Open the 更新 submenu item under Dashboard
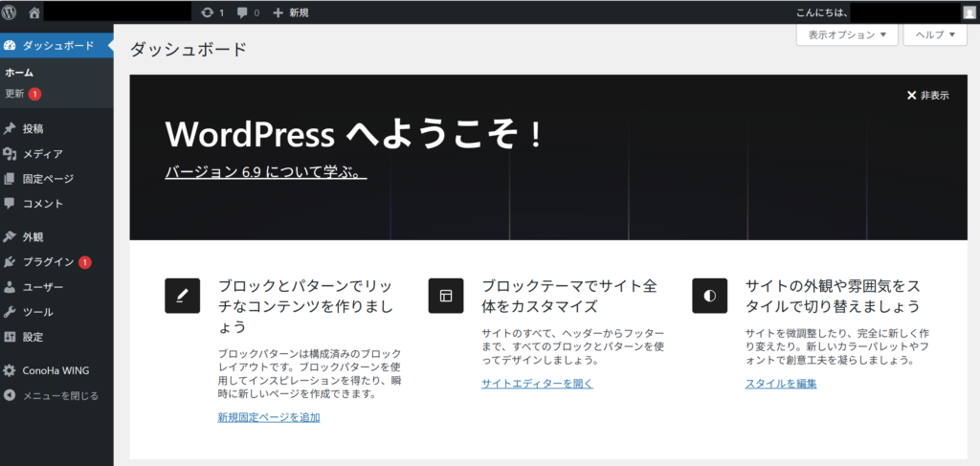Image resolution: width=980 pixels, height=466 pixels. coord(15,94)
